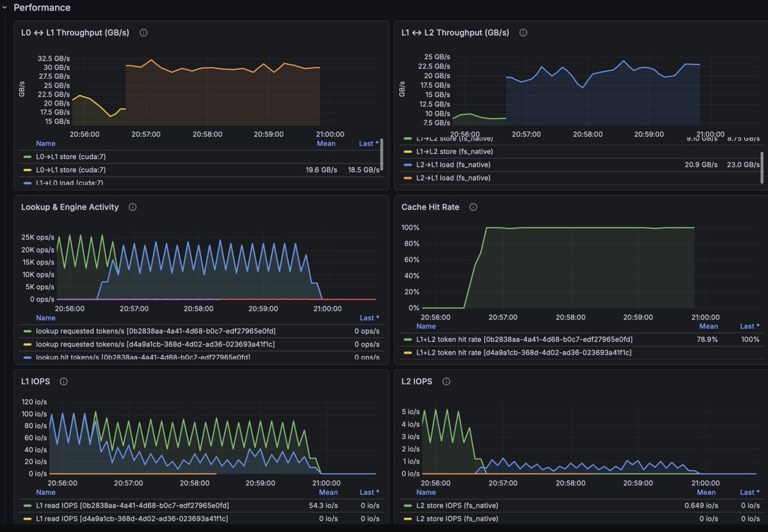This screenshot has height=532, width=768.
Task: Click blue color marker of L1→L0 load (cuda:7)
Action: [x=27, y=182]
